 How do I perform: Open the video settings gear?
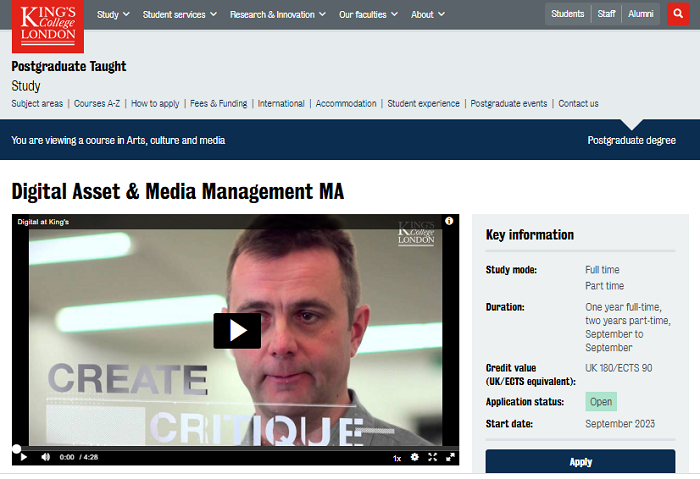coord(415,457)
